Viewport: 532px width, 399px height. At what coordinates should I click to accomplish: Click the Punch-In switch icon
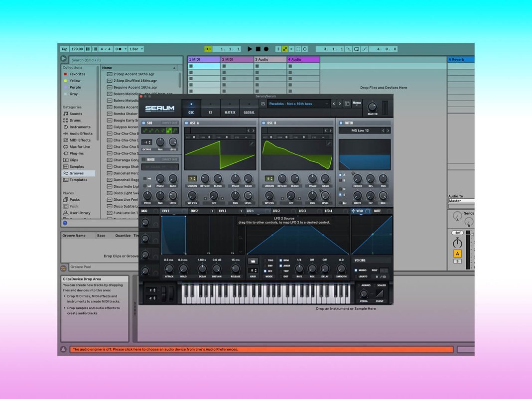click(x=349, y=49)
